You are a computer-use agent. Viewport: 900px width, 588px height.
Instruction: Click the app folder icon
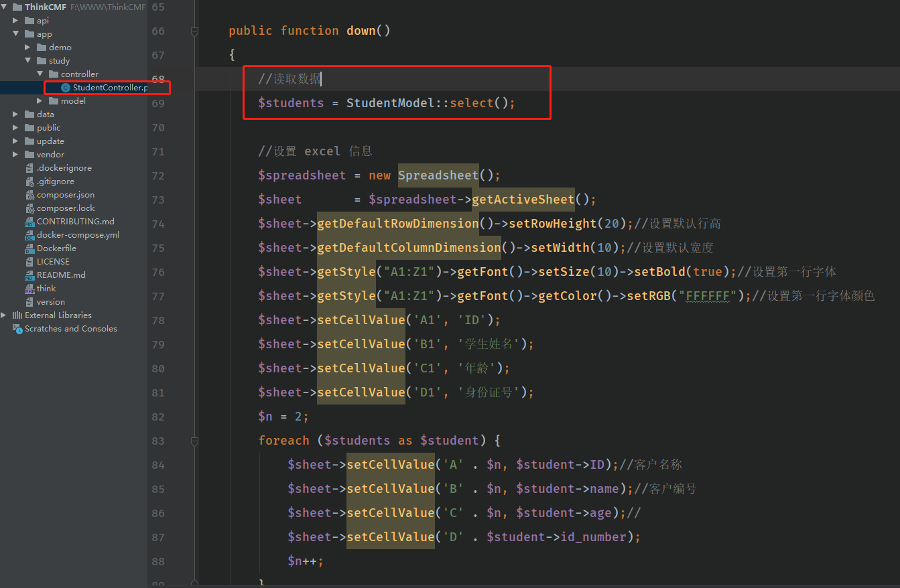tap(29, 34)
